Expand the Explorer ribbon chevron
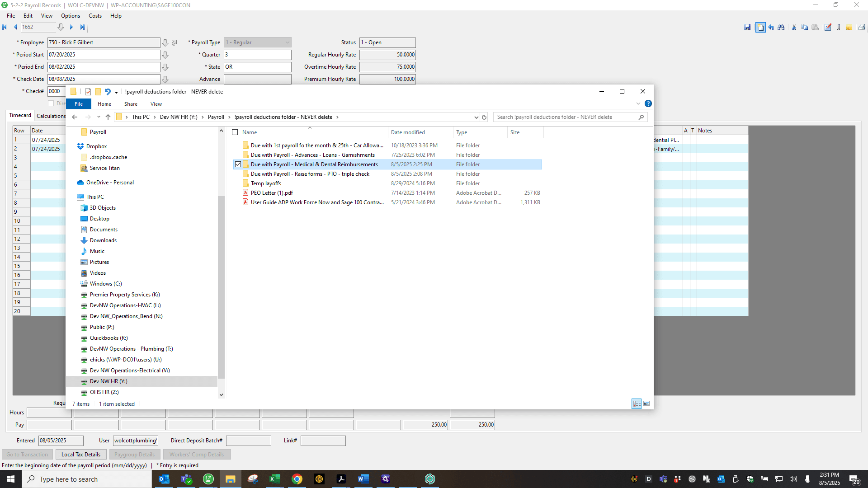Image resolution: width=868 pixels, height=488 pixels. 638,103
